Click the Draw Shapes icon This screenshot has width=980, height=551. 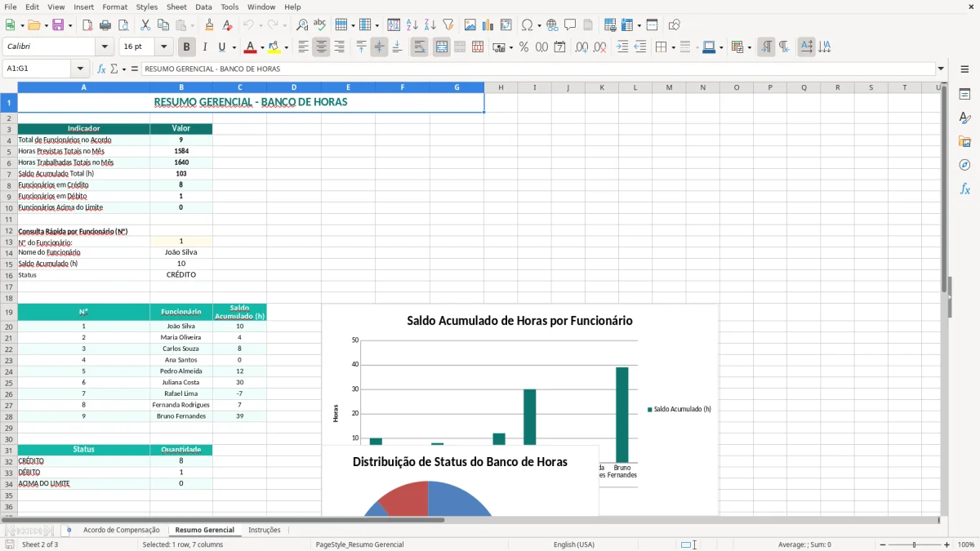(x=675, y=25)
